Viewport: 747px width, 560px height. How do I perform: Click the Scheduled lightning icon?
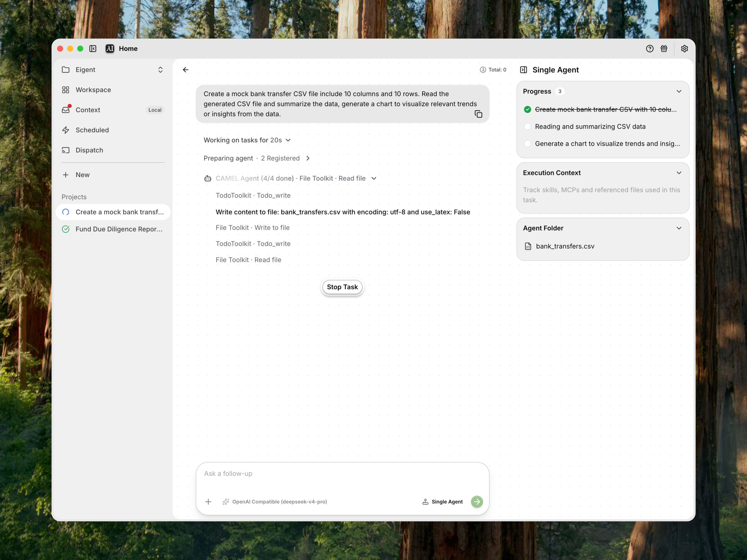click(x=65, y=130)
